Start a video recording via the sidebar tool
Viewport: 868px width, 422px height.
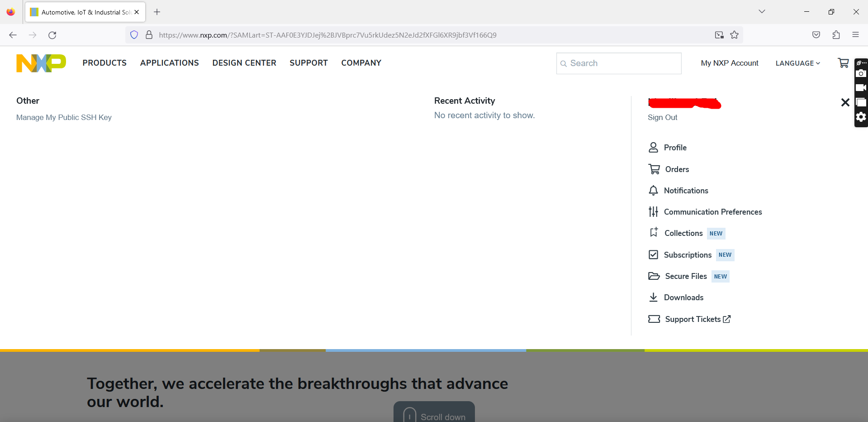[x=861, y=87]
